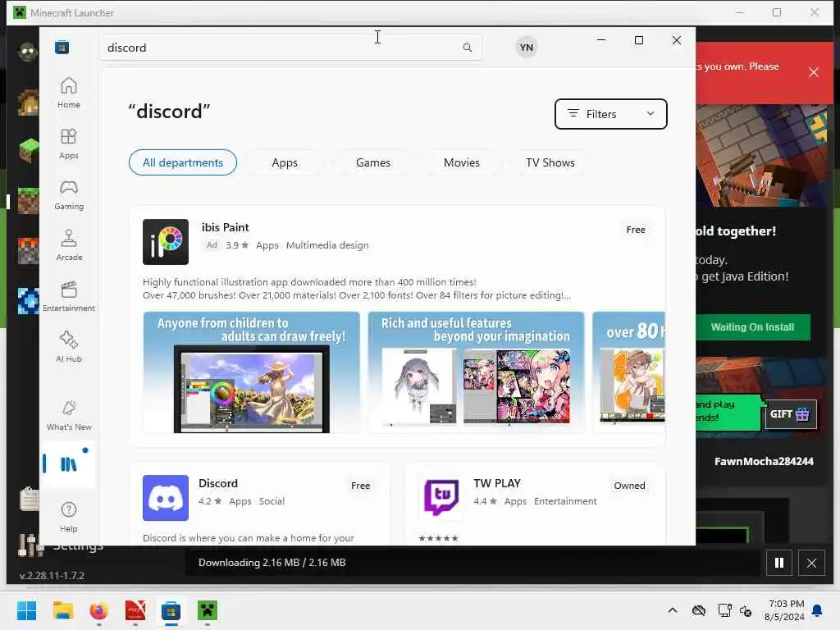Image resolution: width=840 pixels, height=630 pixels.
Task: Click the Microsoft Store logo icon
Action: pyautogui.click(x=62, y=47)
